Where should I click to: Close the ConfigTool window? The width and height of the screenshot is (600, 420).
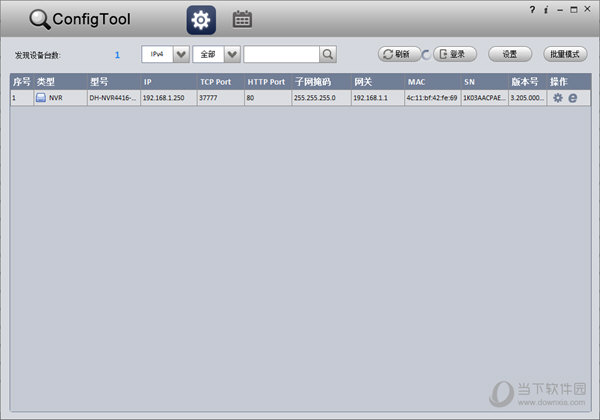tap(587, 9)
